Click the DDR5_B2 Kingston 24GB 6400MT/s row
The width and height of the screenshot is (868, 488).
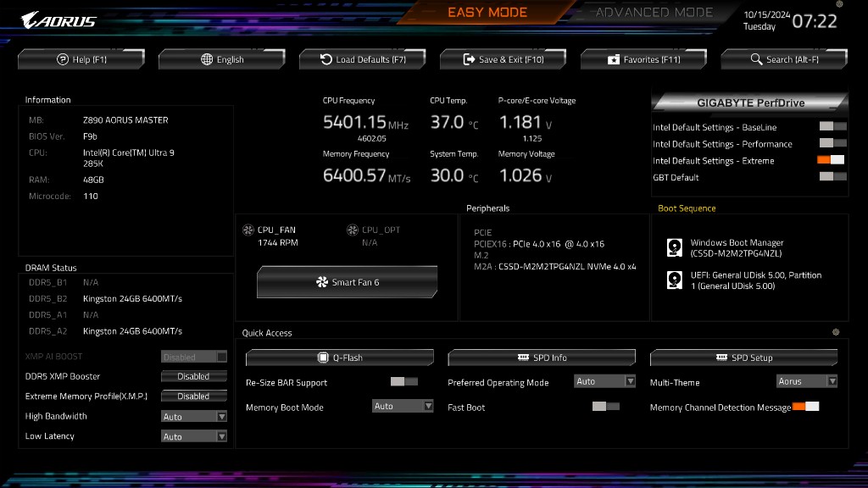(105, 299)
